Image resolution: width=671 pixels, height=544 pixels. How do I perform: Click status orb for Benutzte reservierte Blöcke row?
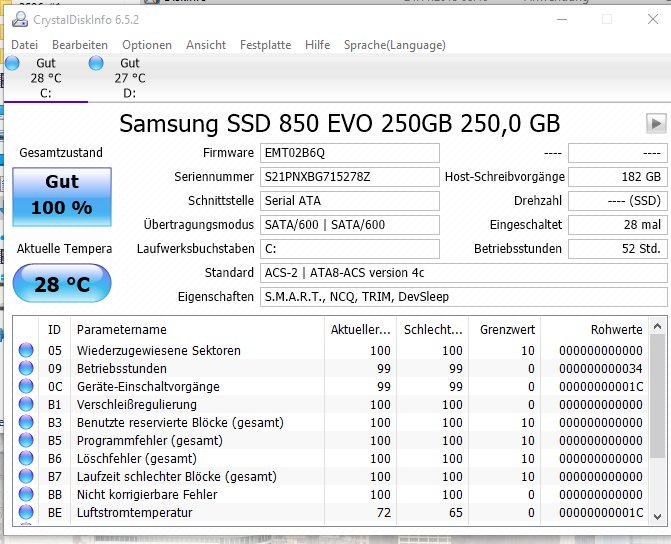(x=26, y=422)
